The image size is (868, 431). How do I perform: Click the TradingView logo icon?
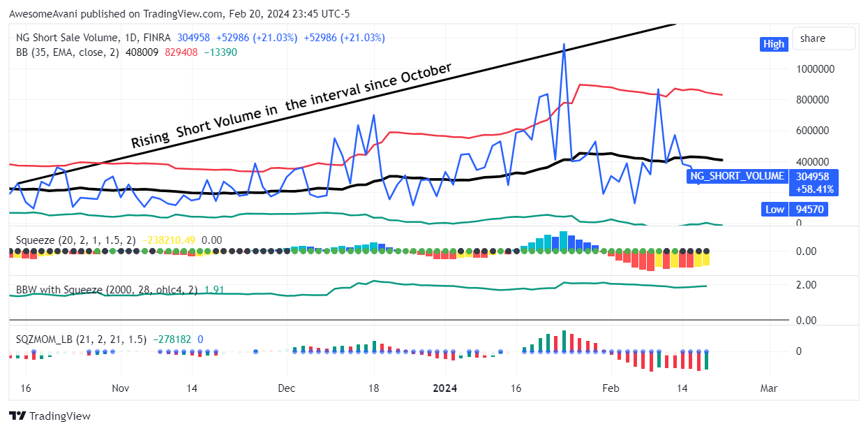coord(17,416)
